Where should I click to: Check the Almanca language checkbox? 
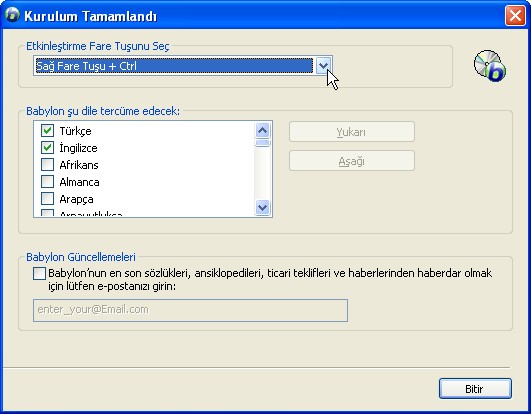(x=47, y=181)
